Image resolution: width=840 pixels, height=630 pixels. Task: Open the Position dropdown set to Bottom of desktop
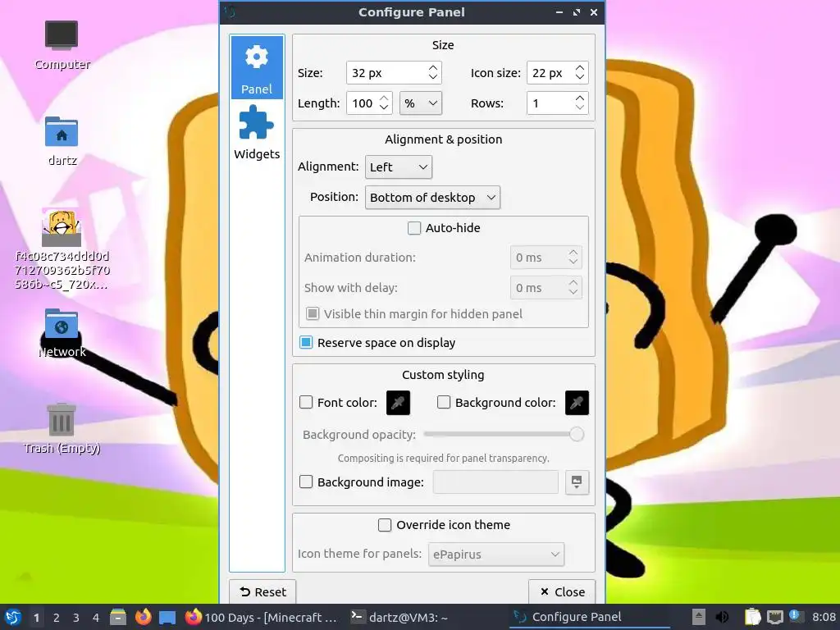(x=432, y=198)
